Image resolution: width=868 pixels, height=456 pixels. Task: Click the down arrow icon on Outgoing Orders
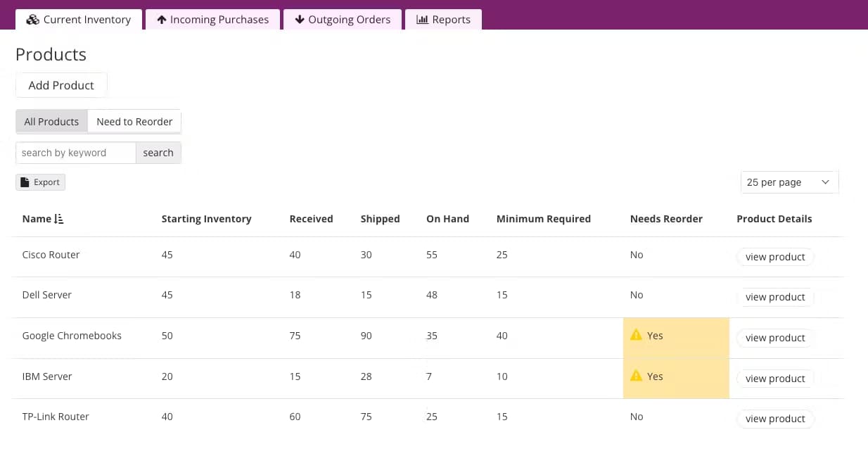pos(299,20)
